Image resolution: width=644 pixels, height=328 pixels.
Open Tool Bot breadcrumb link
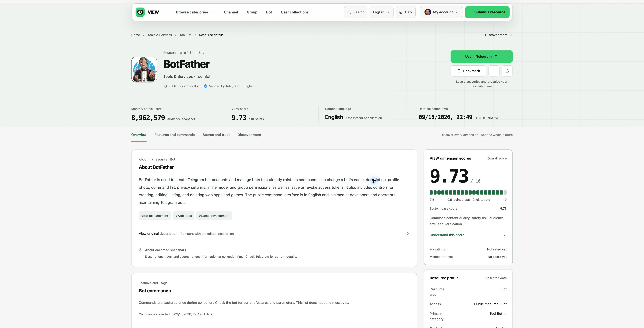[x=186, y=35]
